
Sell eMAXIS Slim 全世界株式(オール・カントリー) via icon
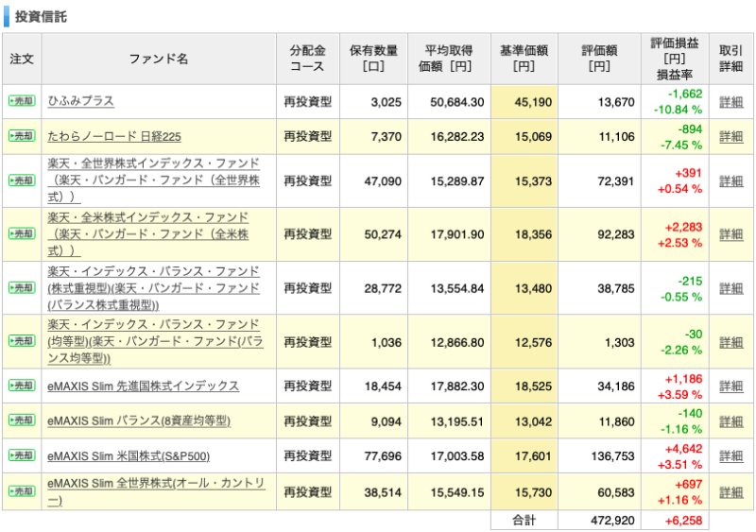21,491
